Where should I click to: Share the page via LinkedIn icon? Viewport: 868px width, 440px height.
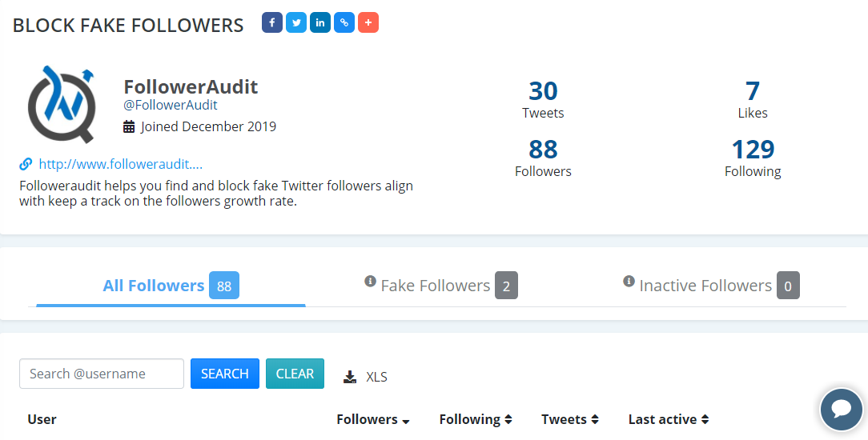[x=320, y=22]
